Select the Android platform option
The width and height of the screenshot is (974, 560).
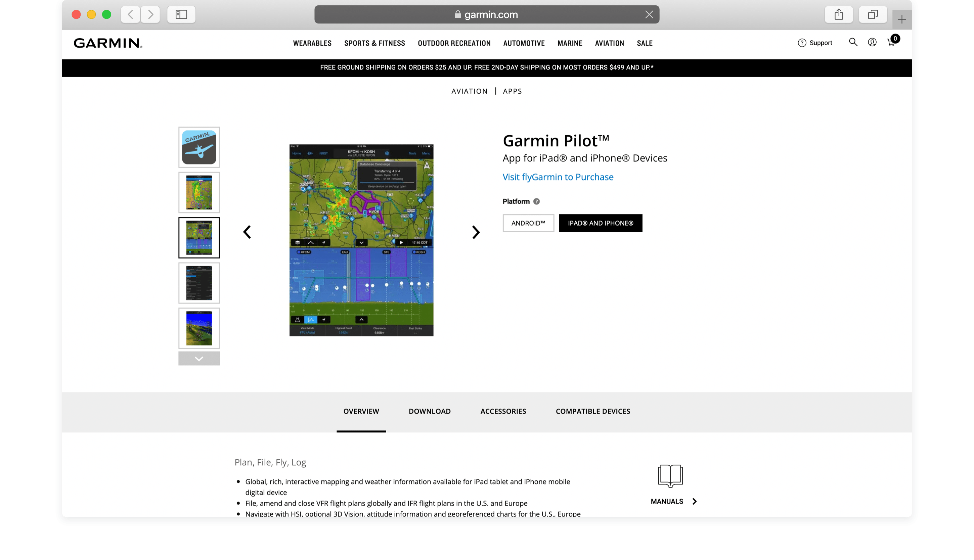point(528,223)
